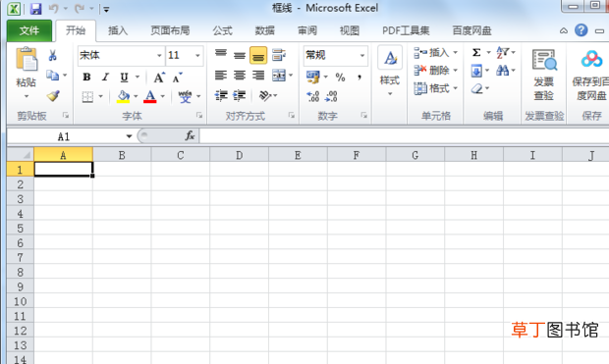Click the Find binoculars icon
This screenshot has width=609, height=364.
click(x=503, y=71)
